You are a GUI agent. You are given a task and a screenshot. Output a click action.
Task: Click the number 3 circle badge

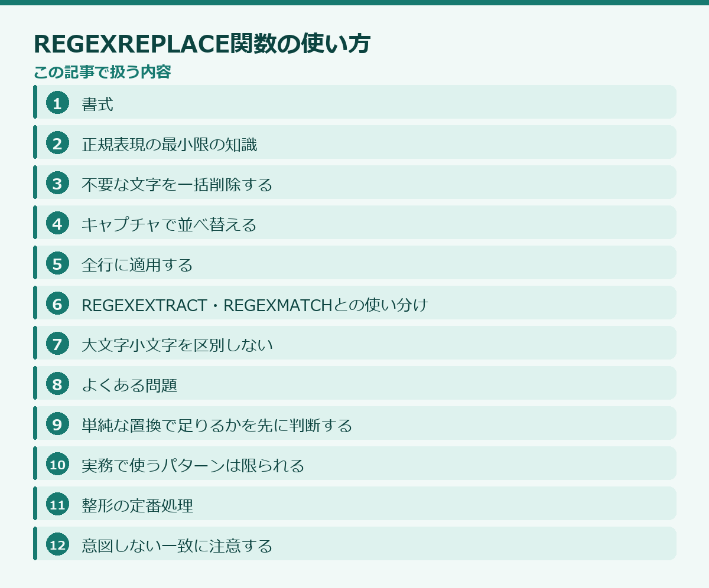point(57,183)
